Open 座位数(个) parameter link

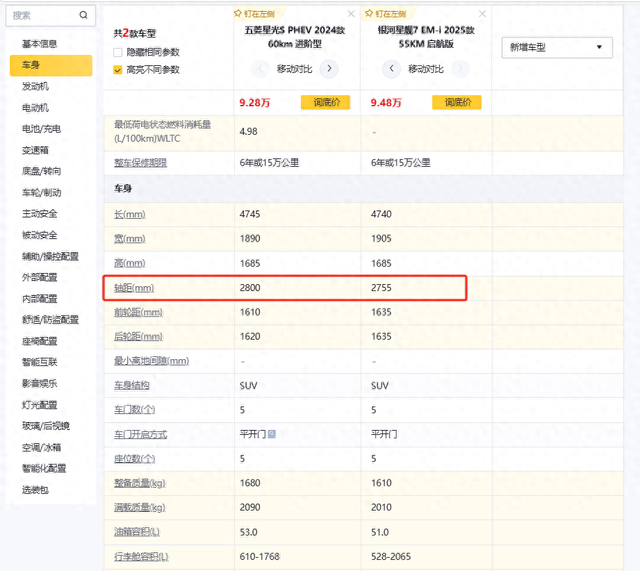click(135, 459)
